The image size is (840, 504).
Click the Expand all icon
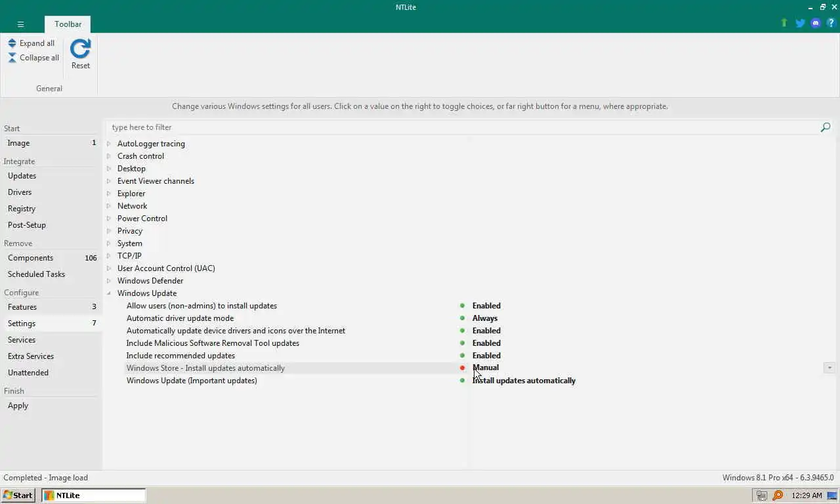(12, 43)
